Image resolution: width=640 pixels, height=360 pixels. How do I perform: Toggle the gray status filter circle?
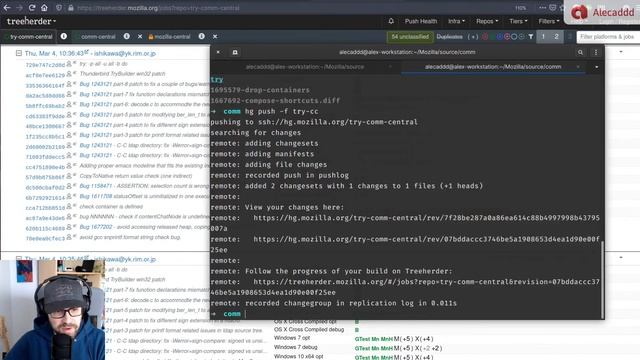[x=521, y=37]
